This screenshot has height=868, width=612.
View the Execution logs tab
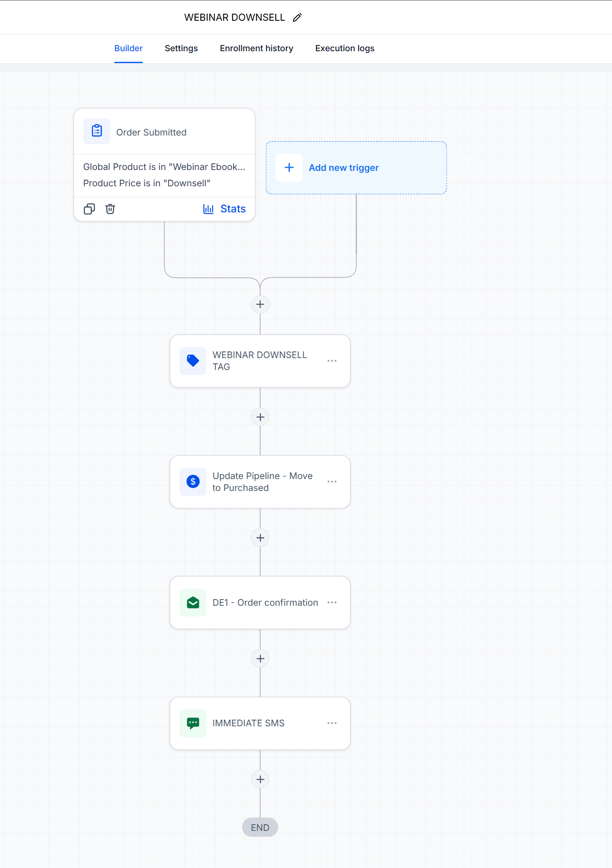click(x=345, y=48)
